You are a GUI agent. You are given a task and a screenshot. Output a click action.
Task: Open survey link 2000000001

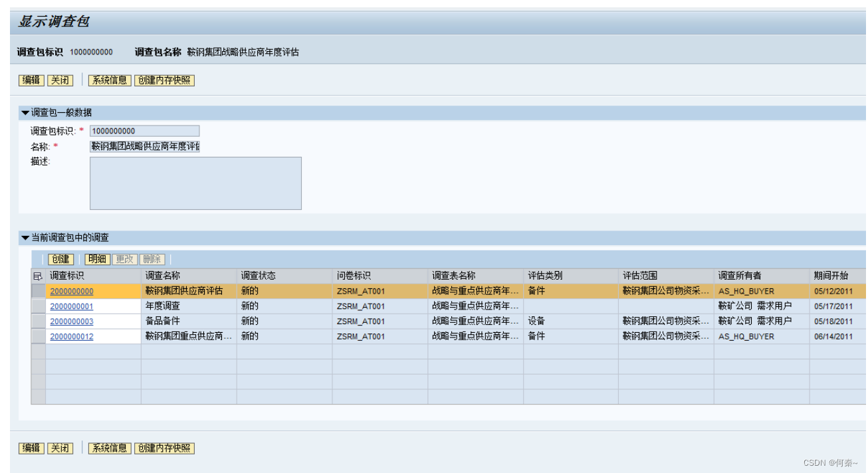pos(72,307)
